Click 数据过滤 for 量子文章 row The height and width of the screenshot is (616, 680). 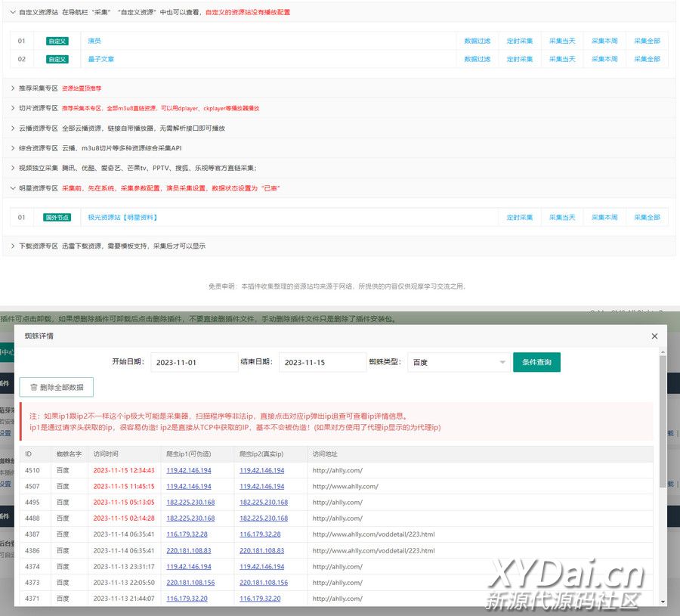(477, 59)
